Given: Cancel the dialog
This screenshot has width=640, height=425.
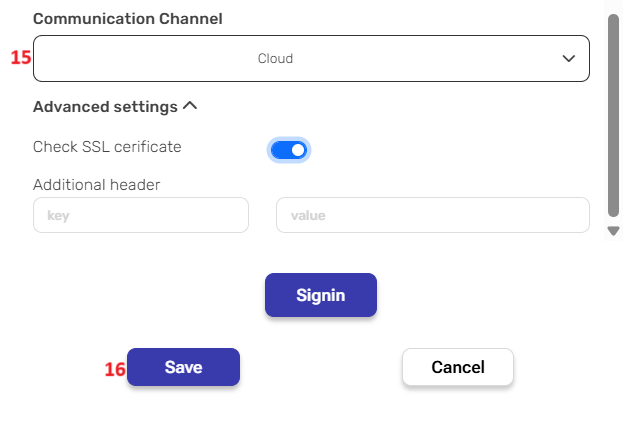Looking at the screenshot, I should click(457, 367).
